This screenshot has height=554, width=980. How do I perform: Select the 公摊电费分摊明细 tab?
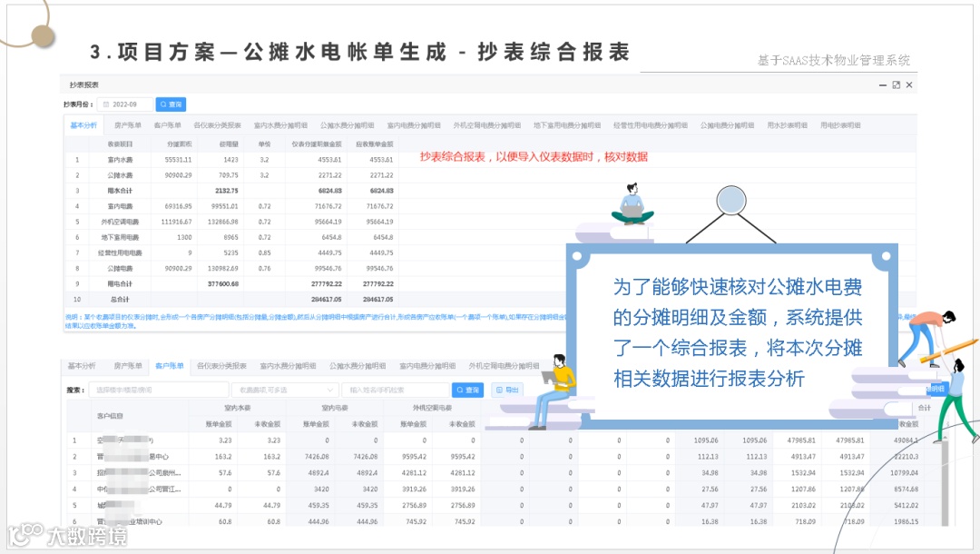tap(727, 125)
